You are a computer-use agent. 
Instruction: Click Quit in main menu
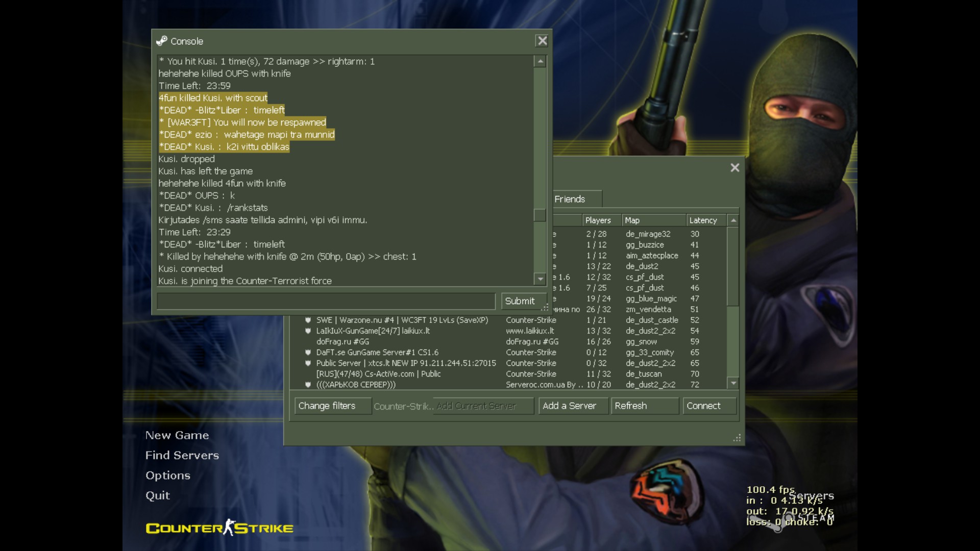tap(158, 495)
